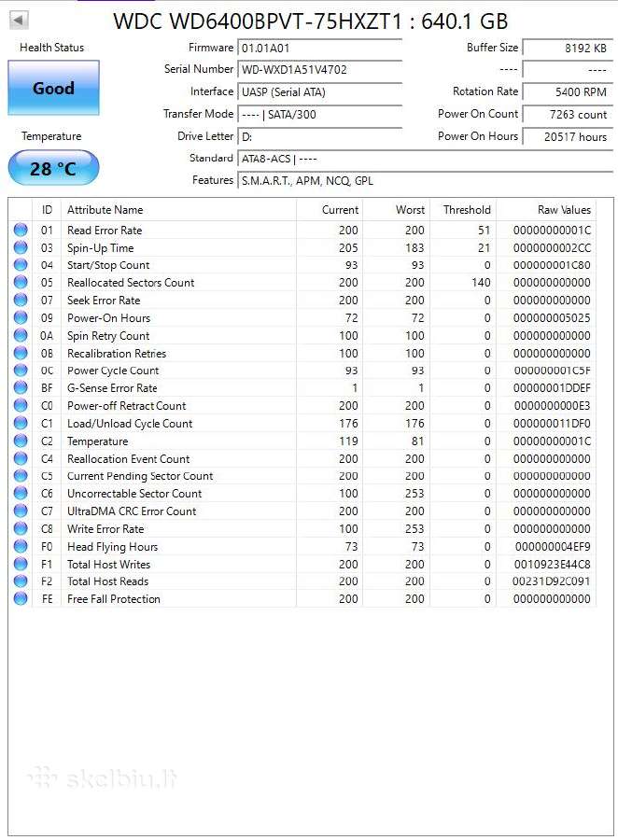This screenshot has width=618, height=840.
Task: Click the G-Sense Error Rate attribute name
Action: pyautogui.click(x=112, y=388)
